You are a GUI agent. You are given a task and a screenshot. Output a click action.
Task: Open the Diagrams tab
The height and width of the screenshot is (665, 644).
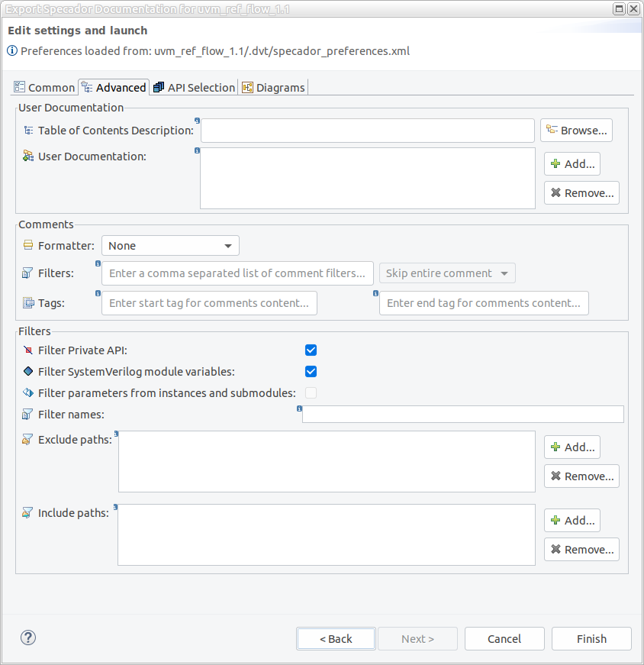click(x=273, y=88)
